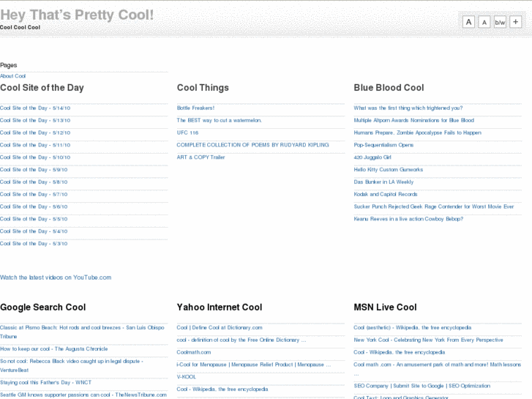Open Cool Site of the Day 5/14/10
The width and height of the screenshot is (532, 399).
35,108
